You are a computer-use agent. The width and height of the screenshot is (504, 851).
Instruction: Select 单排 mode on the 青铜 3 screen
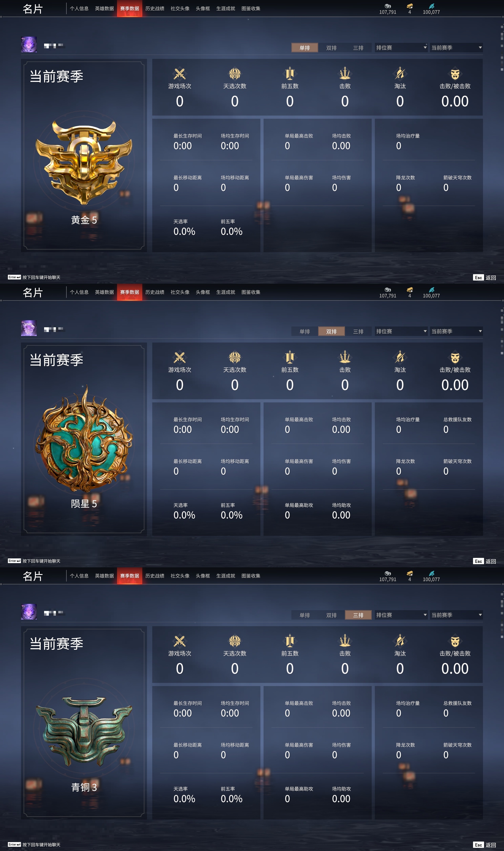click(305, 615)
